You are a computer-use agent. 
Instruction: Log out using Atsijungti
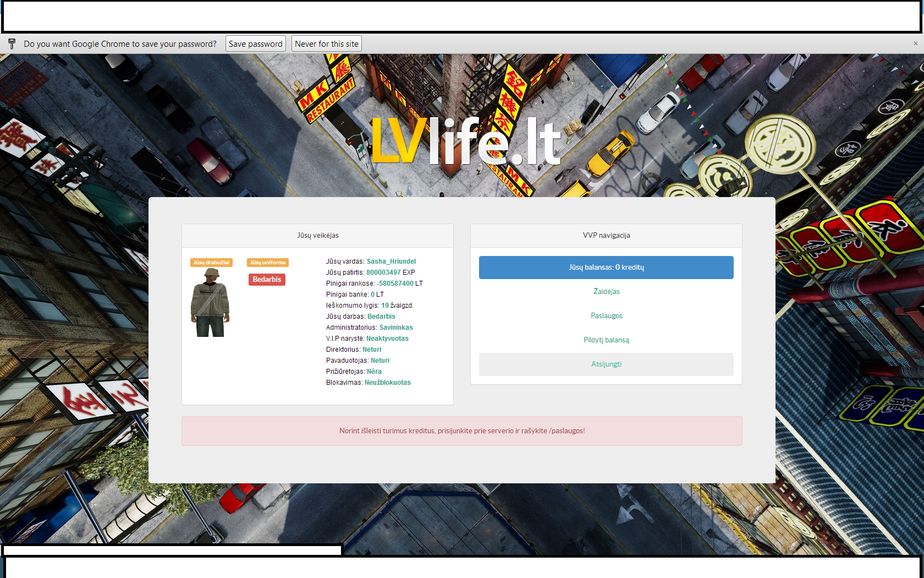606,364
